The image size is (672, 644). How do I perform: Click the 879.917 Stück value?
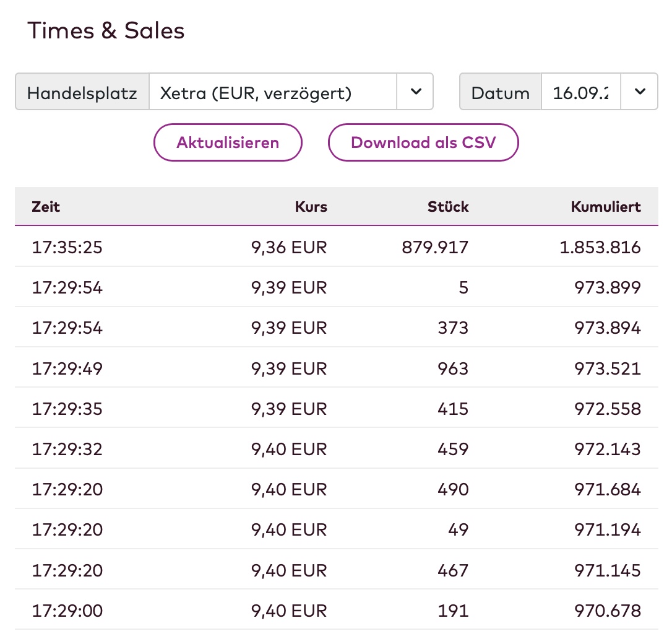coord(435,248)
